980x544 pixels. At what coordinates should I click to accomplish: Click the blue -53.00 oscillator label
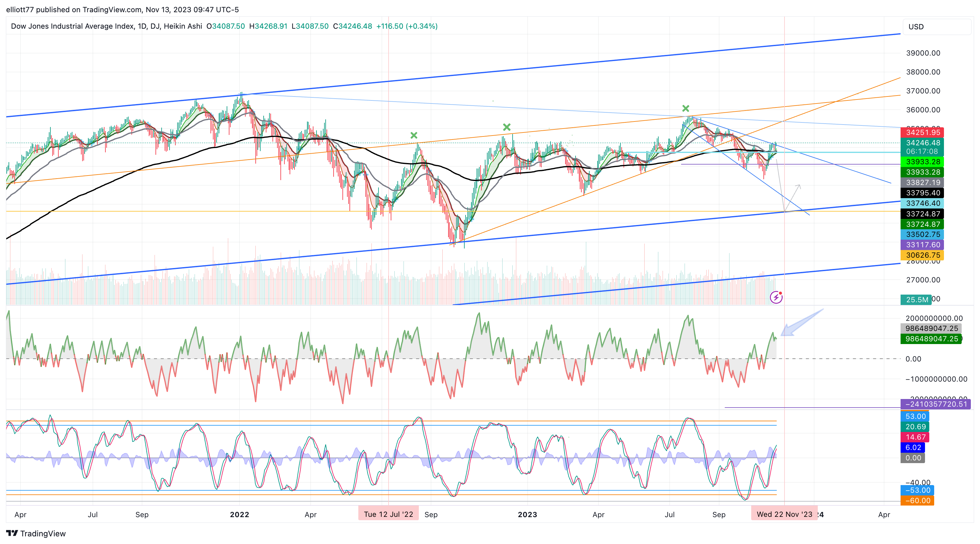click(x=917, y=490)
